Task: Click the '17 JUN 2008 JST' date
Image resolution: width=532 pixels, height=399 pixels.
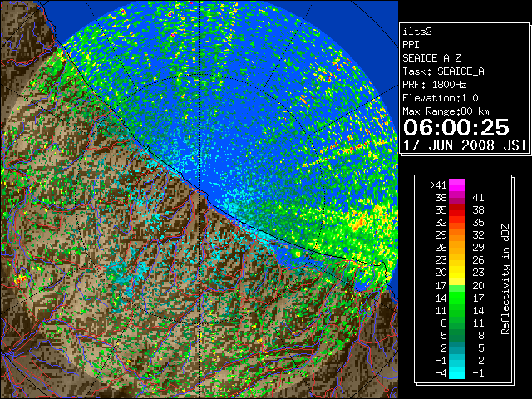Action: pos(465,145)
